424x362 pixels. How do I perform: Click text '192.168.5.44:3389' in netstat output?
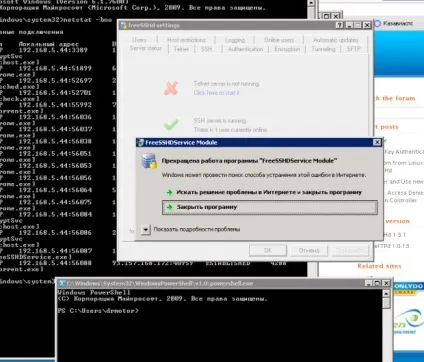pos(53,50)
